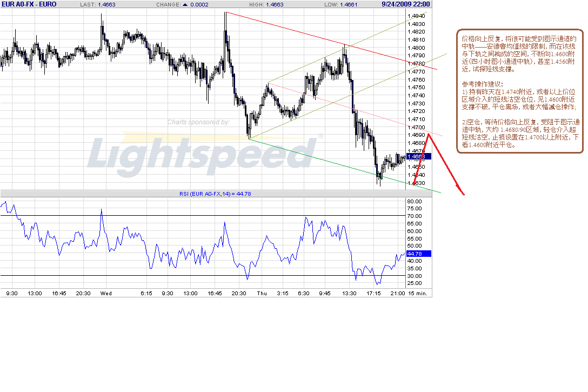
Task: Click the highlighted RSI value tag 44.78
Action: pos(419,254)
